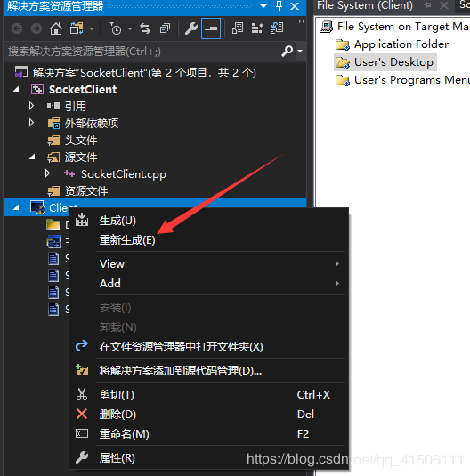Click the Sync with Active Document icon

(x=145, y=28)
